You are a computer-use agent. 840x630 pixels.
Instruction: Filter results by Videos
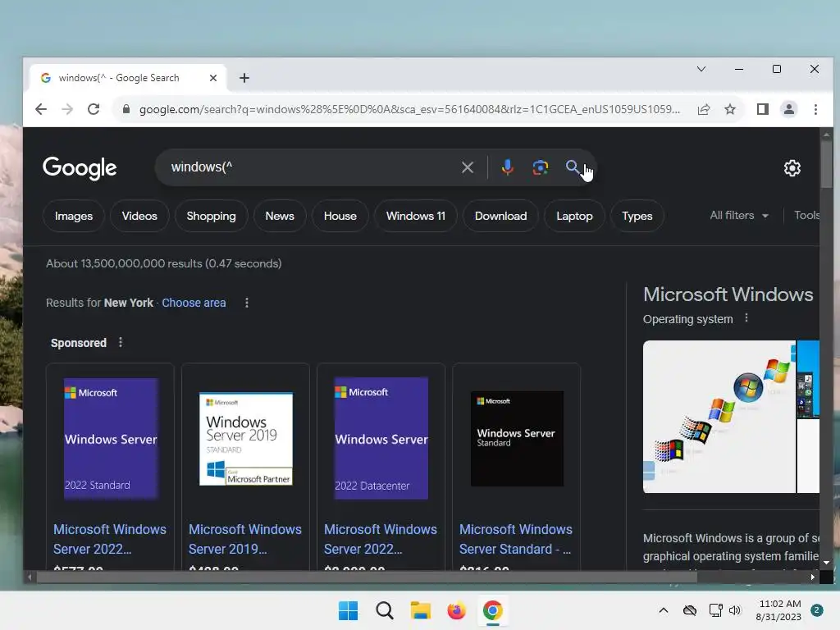pos(139,217)
